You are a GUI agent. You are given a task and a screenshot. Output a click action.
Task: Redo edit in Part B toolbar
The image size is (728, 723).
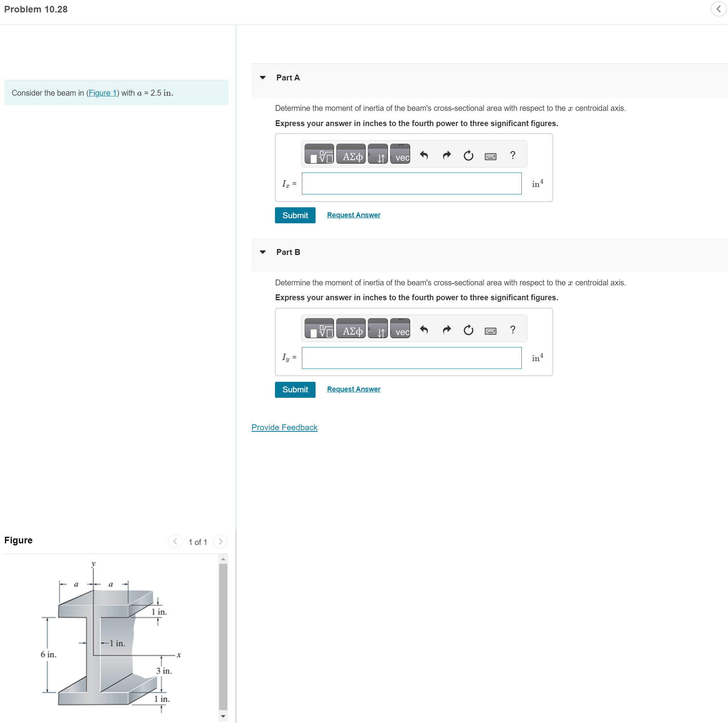pos(446,330)
